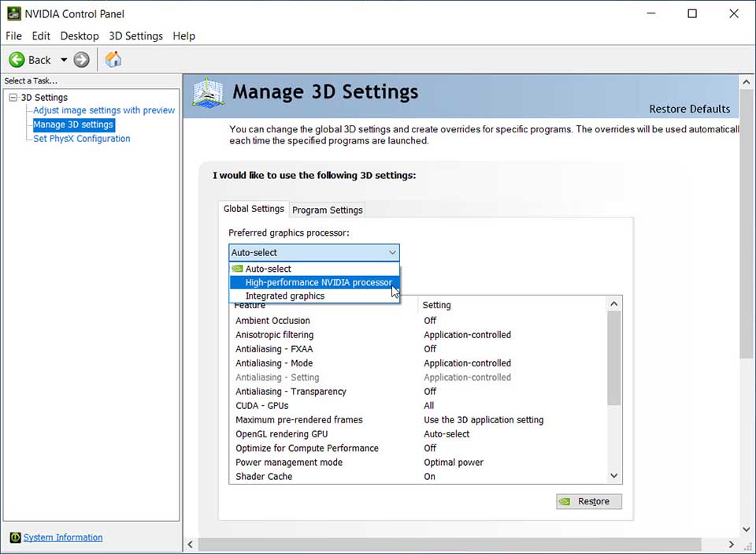Open the System Information link
This screenshot has width=756, height=554.
tap(63, 537)
